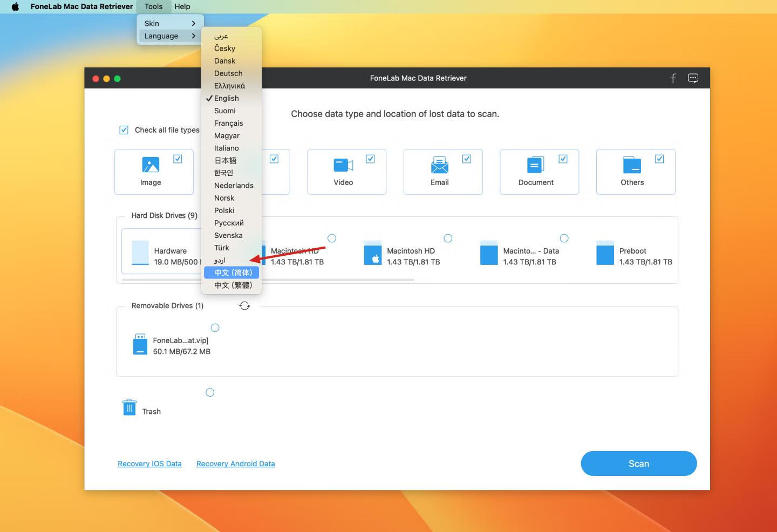Switch language to Français
Screen dimensions: 777x532
(x=231, y=123)
